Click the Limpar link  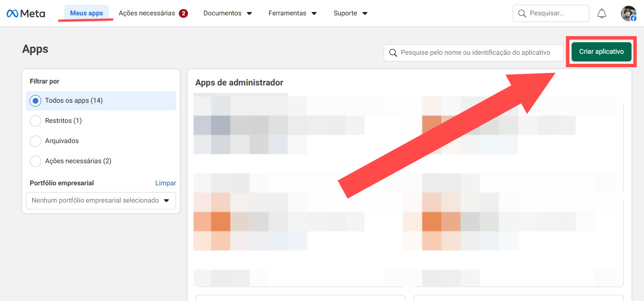click(x=165, y=183)
